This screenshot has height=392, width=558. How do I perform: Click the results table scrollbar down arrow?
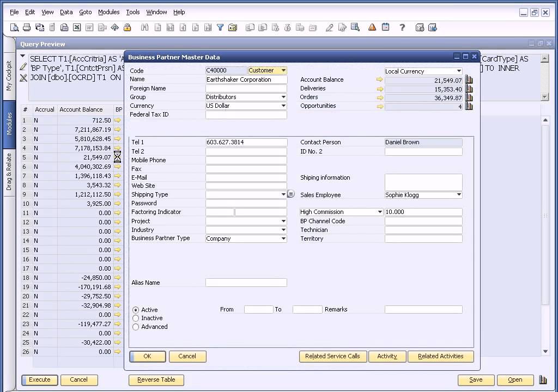point(545,352)
